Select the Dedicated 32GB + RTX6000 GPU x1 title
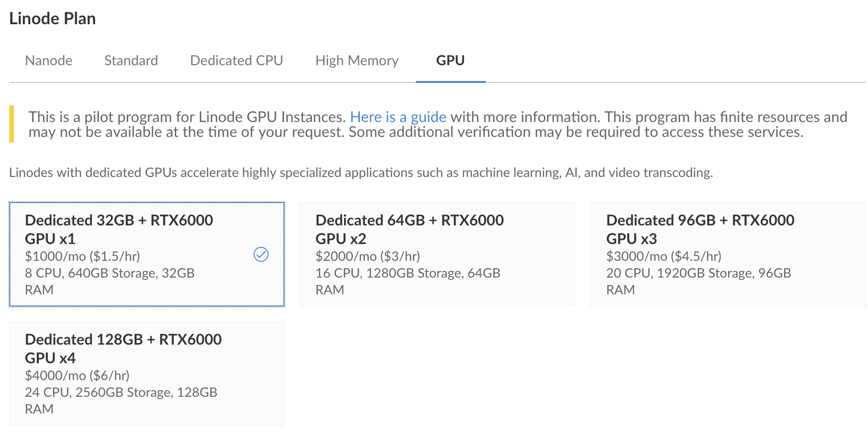This screenshot has width=868, height=435. pos(119,229)
